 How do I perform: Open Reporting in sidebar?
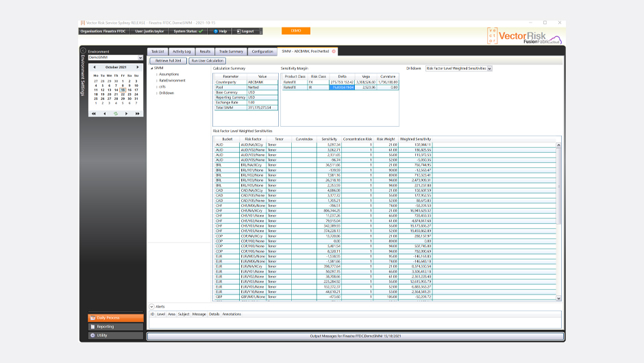116,327
